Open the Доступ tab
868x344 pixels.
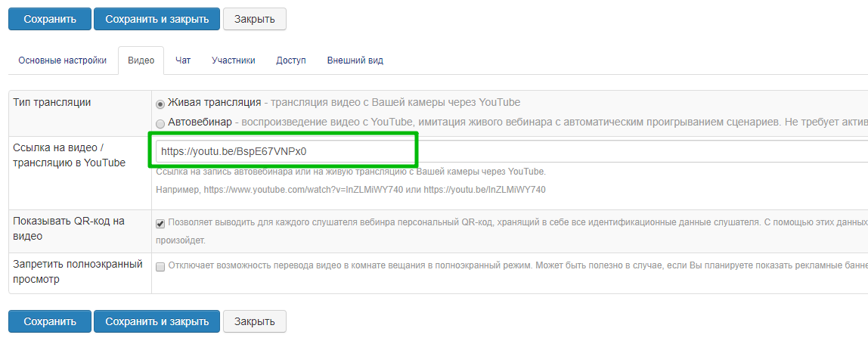291,60
